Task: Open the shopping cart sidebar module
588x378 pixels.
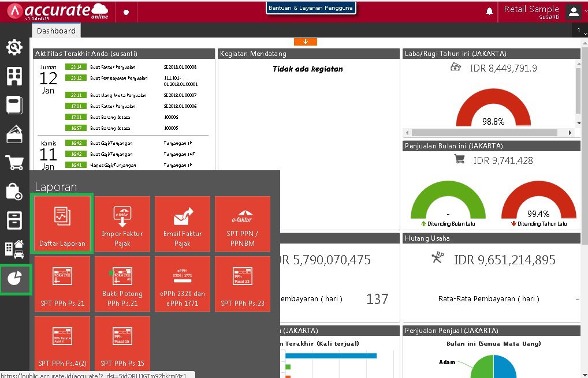Action: point(14,163)
